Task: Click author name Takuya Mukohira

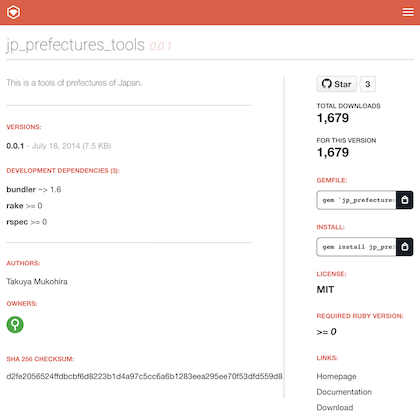Action: coord(37,282)
